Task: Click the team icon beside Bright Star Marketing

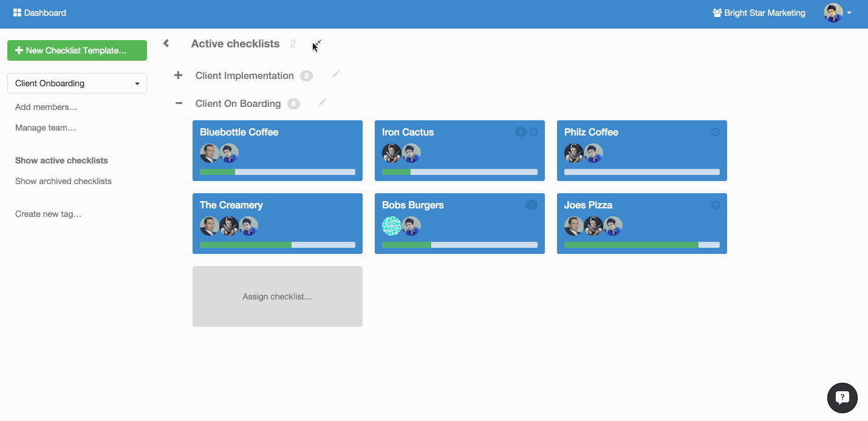Action: (x=716, y=12)
